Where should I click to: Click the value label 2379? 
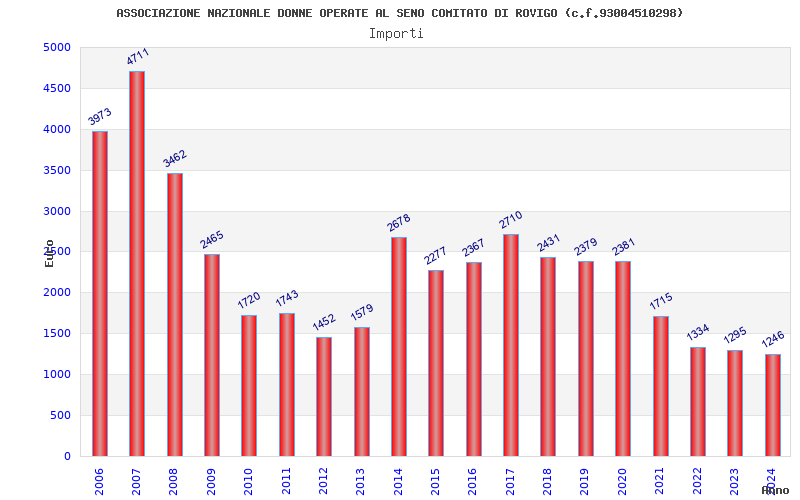click(586, 247)
